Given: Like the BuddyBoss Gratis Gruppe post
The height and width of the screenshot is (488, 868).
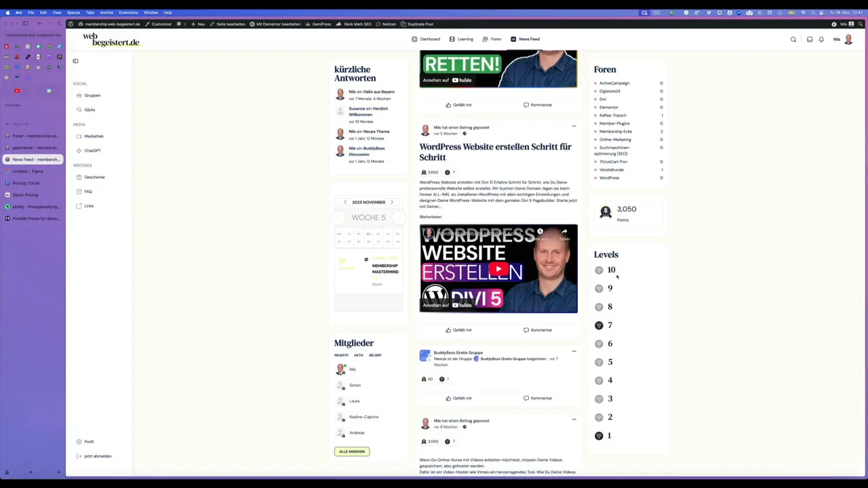Looking at the screenshot, I should [x=458, y=398].
